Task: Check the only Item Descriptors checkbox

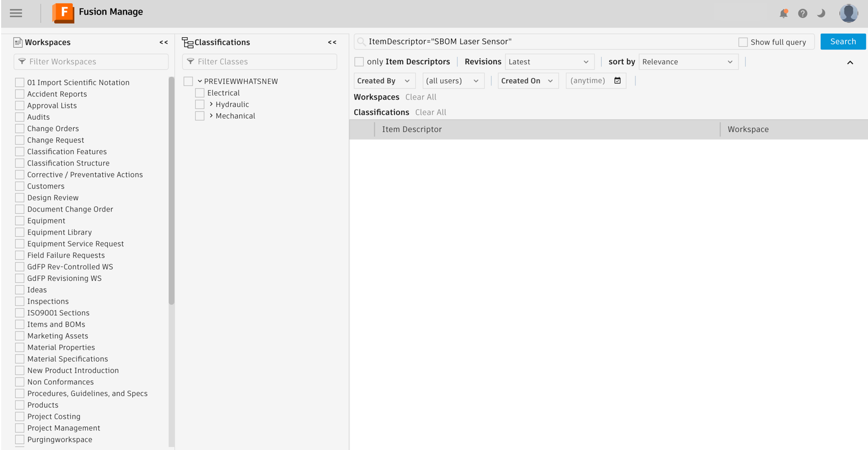Action: [x=359, y=61]
